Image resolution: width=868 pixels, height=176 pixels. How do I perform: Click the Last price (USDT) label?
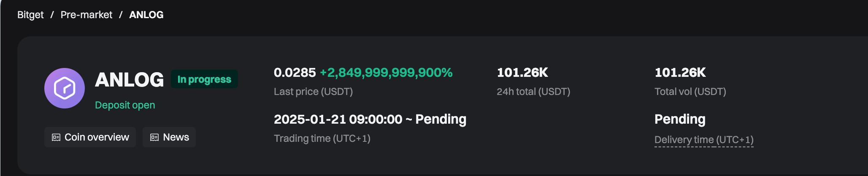pos(313,92)
